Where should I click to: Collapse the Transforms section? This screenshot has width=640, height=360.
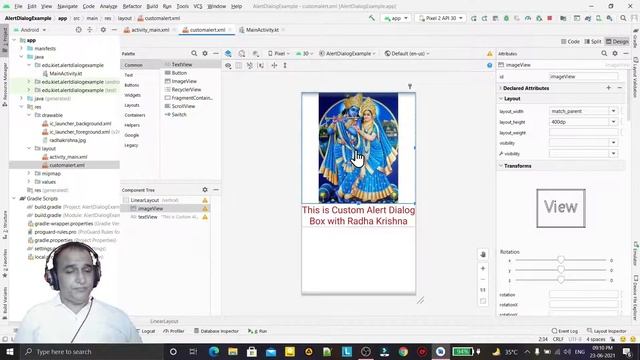click(501, 166)
